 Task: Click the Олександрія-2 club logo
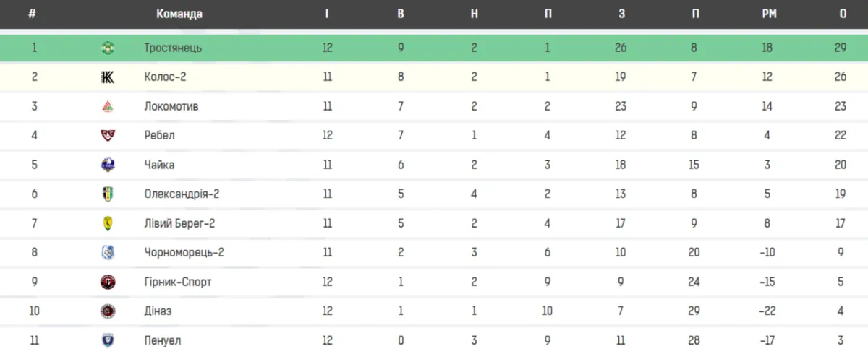pos(108,194)
